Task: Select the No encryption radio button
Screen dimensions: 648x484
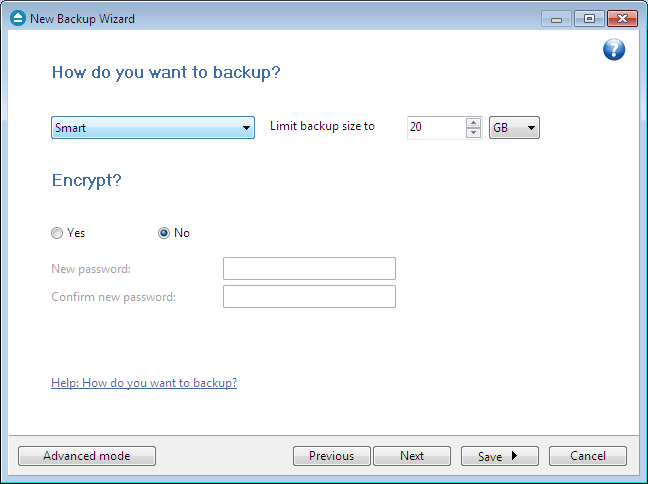Action: click(x=164, y=233)
